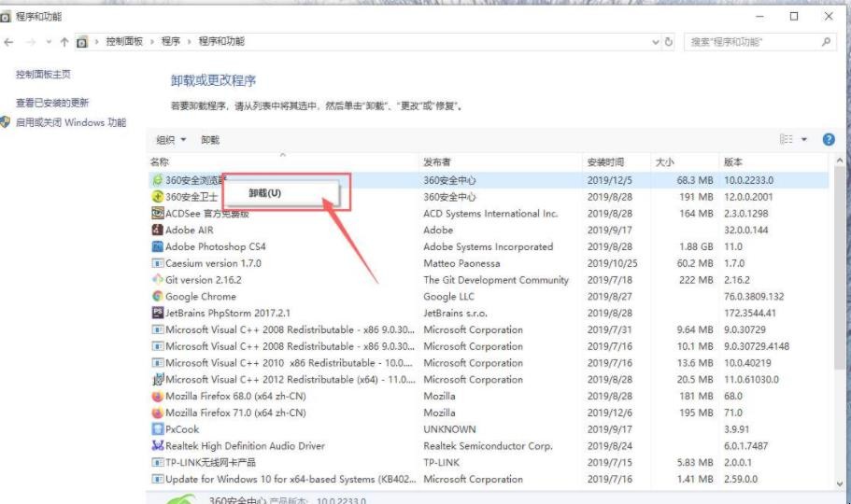The height and width of the screenshot is (504, 851).
Task: Change the view layout icon
Action: [x=787, y=139]
